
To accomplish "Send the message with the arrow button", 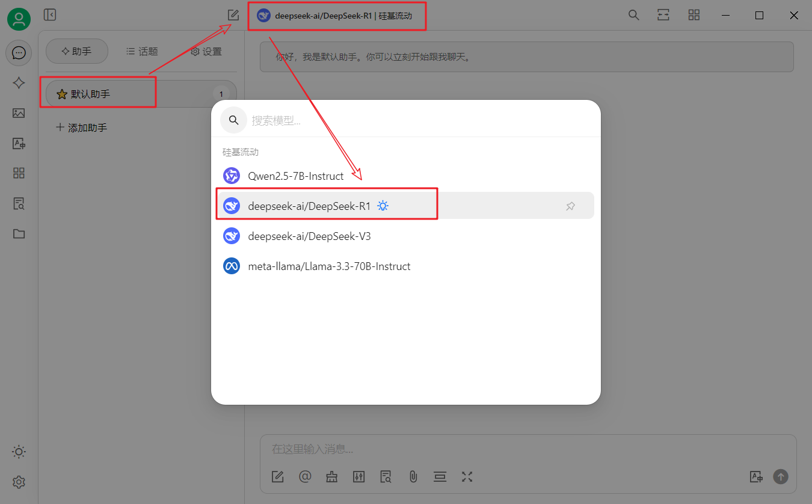I will [x=781, y=477].
